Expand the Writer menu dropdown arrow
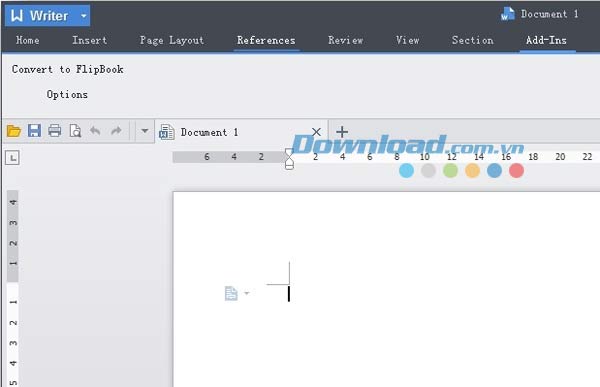Viewport: 600px width, 387px height. pos(84,16)
